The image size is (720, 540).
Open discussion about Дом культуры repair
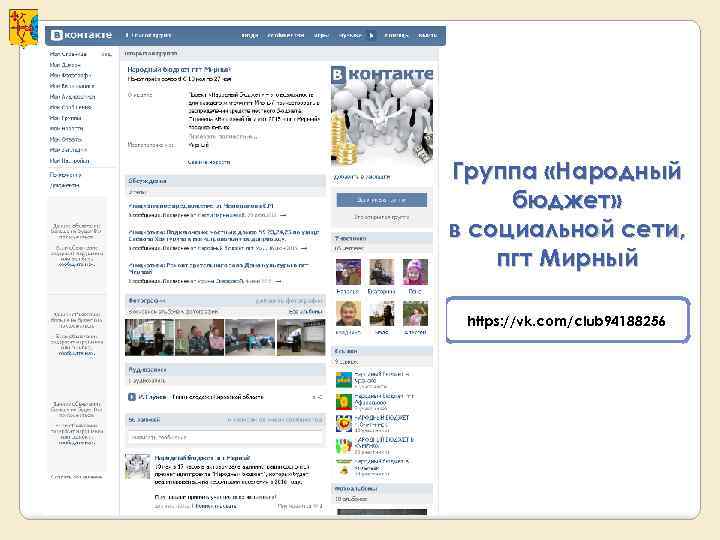pyautogui.click(x=219, y=268)
